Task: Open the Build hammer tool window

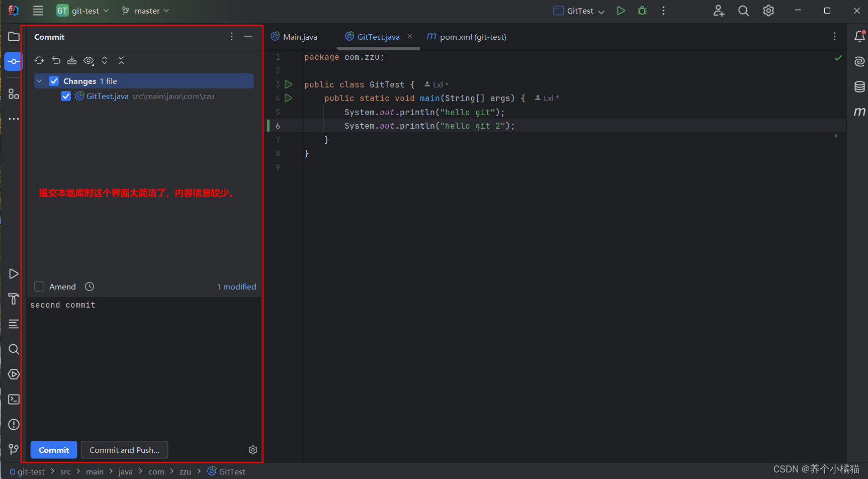Action: (14, 299)
